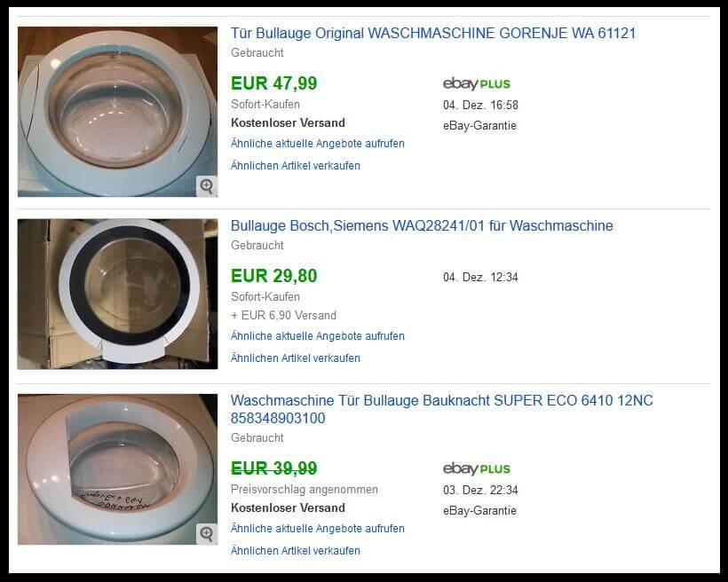Screen dimensions: 728x582
Task: Sell similar item to Gorenje door
Action: (x=296, y=166)
